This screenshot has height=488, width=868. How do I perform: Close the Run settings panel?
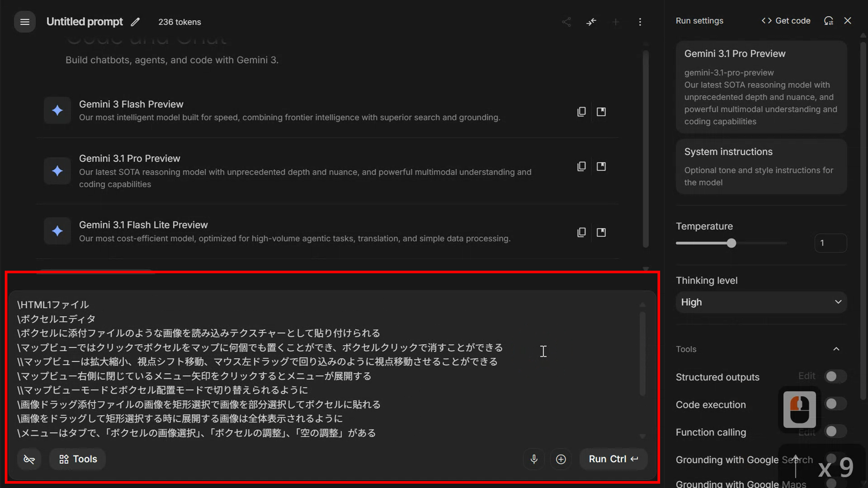click(x=848, y=21)
